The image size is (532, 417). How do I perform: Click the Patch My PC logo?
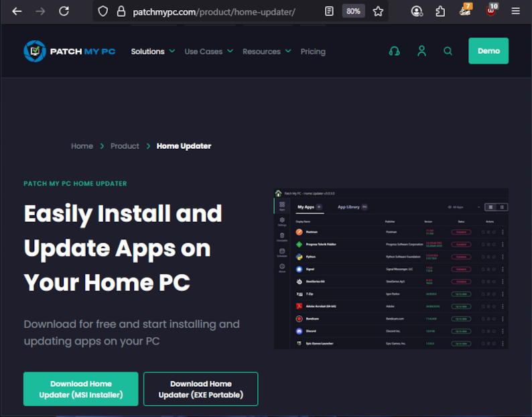click(70, 51)
